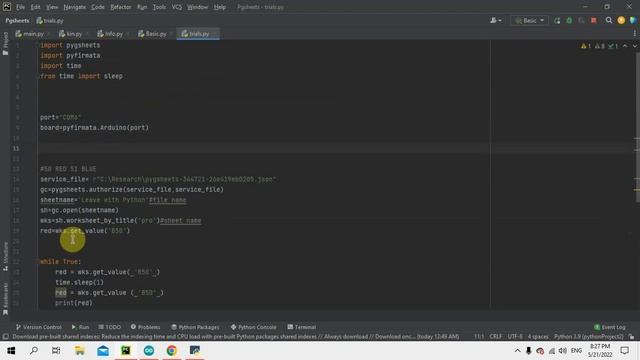Open the Basic run configuration dropdown
Screen dimensions: 640x360
point(529,20)
